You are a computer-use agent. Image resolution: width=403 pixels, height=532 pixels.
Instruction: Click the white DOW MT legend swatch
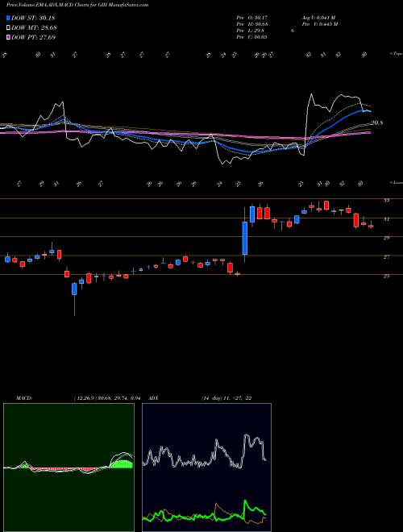pos(9,27)
